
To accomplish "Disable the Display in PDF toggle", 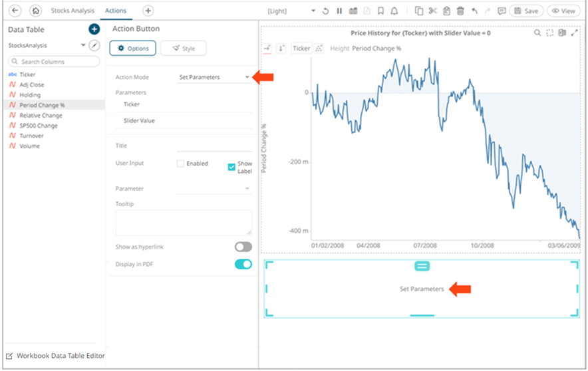I will point(243,264).
